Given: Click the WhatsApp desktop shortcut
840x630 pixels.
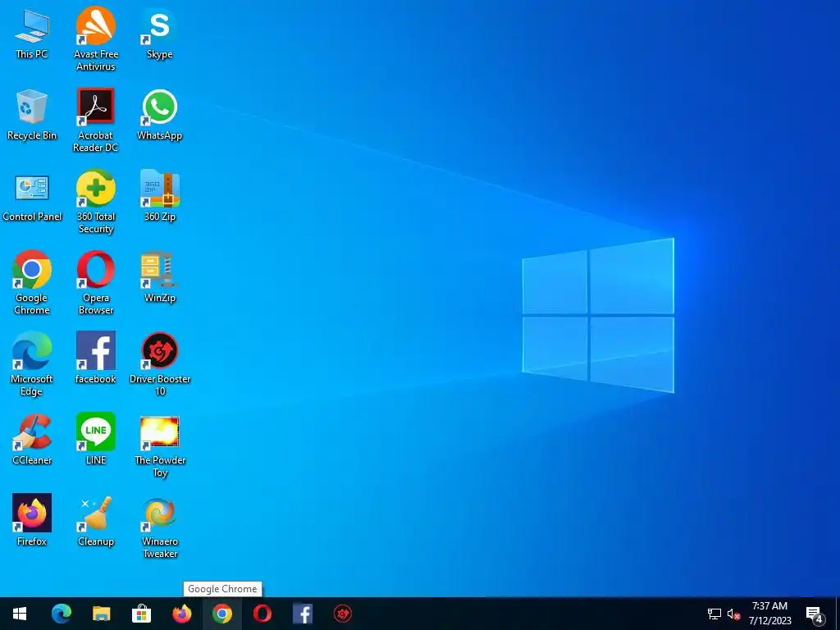Looking at the screenshot, I should 160,115.
